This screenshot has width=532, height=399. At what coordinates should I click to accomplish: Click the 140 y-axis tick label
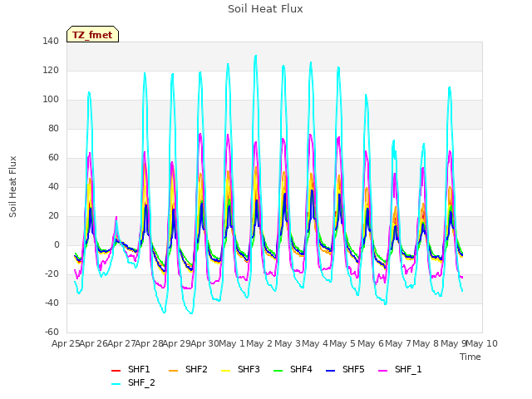51,41
